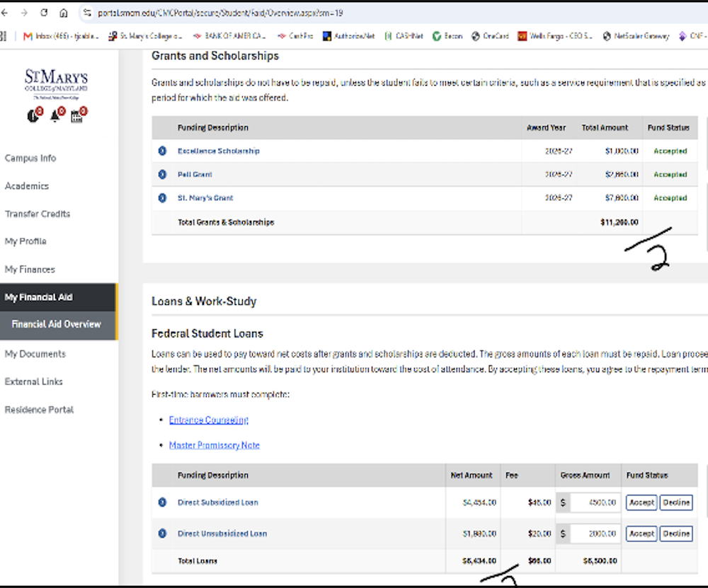Click the browser forward arrow
The height and width of the screenshot is (588, 708).
point(24,13)
